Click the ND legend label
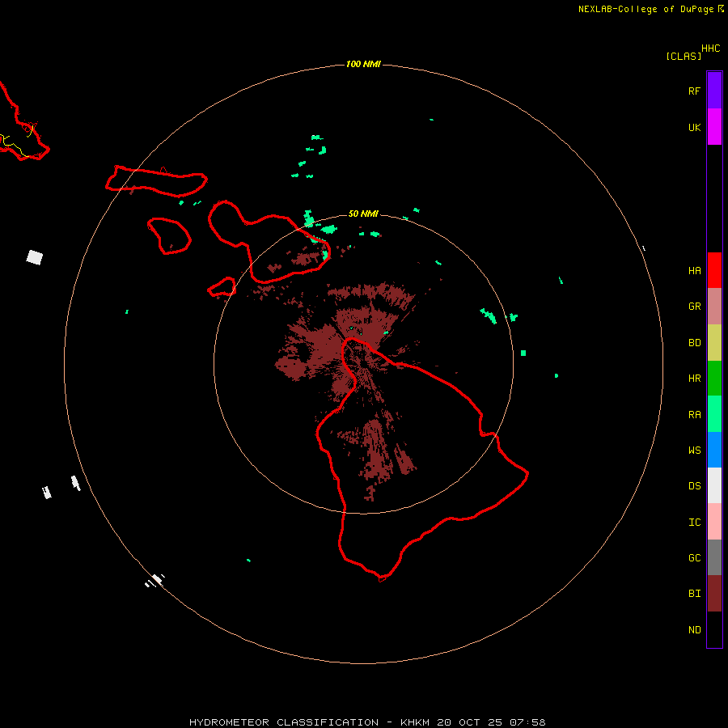This screenshot has width=728, height=728. (x=694, y=630)
